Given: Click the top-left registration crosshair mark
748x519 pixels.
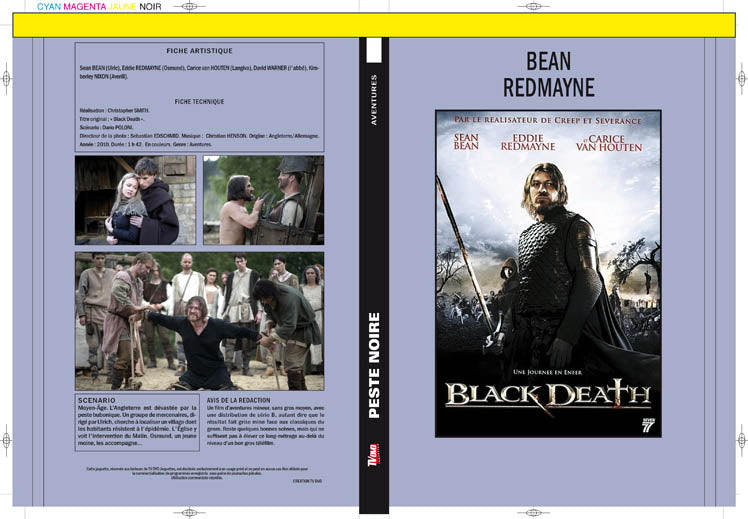Looking at the screenshot, I should [189, 6].
